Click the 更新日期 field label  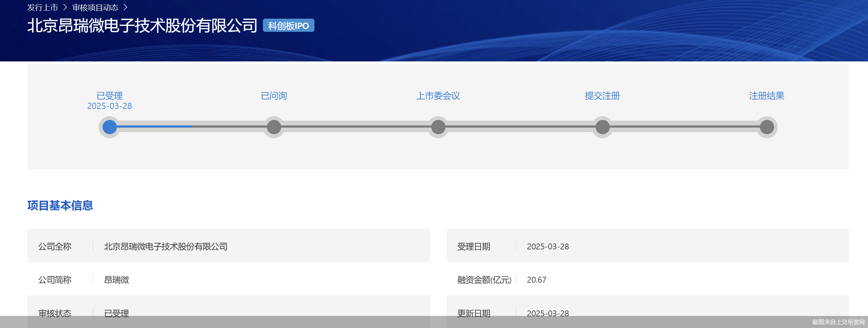pos(474,313)
